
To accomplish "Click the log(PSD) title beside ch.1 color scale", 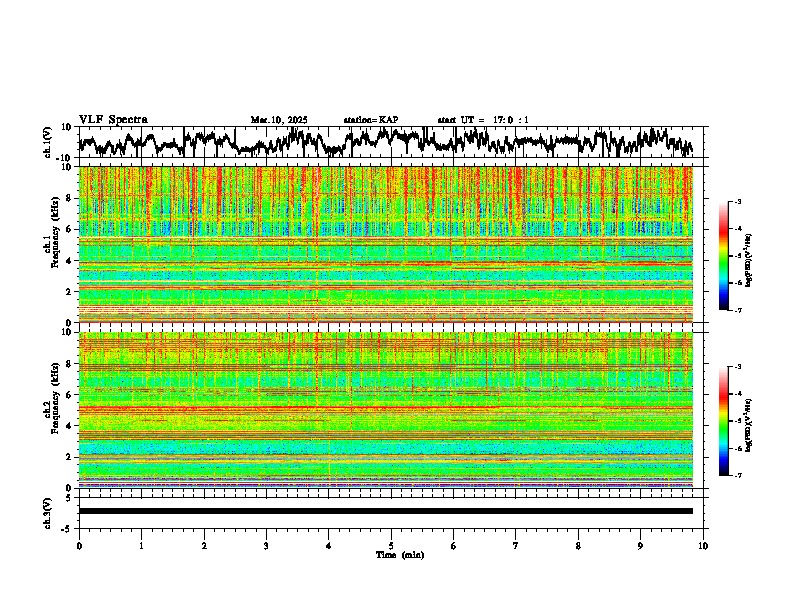I will 749,261.
